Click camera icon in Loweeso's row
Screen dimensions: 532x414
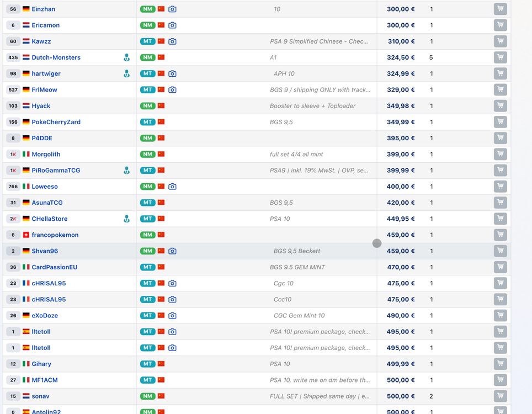[172, 187]
